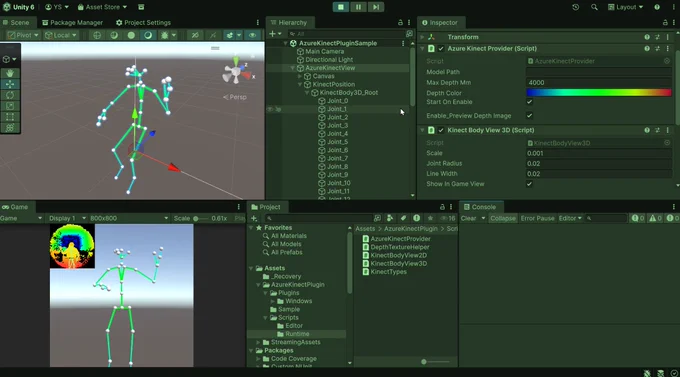Open the YS account dropdown
This screenshot has width=680, height=377.
click(57, 7)
